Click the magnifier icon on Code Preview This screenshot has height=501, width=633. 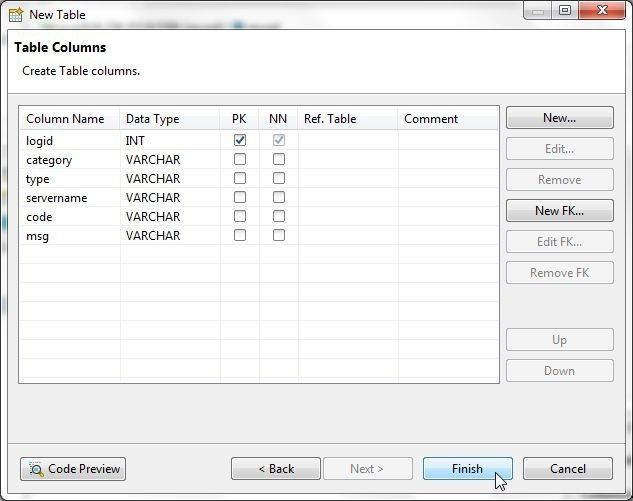click(36, 469)
